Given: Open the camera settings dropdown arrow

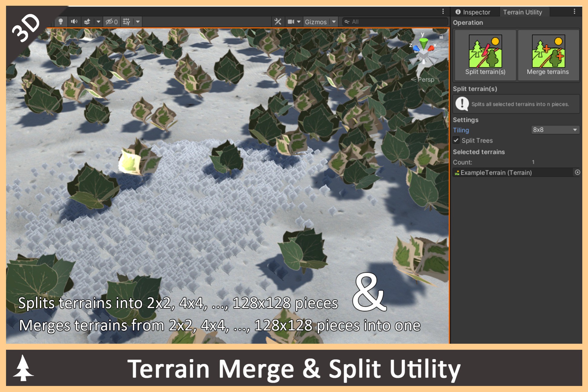Looking at the screenshot, I should [x=298, y=21].
